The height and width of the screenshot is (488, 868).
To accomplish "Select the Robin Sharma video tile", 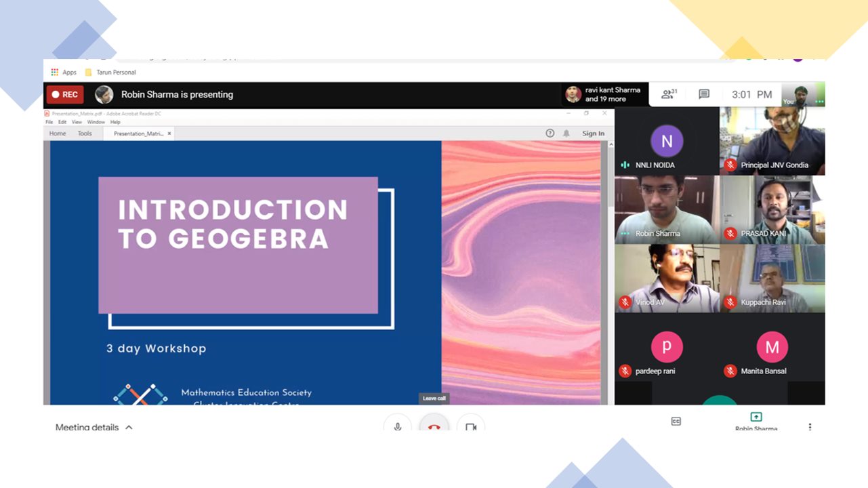I will pos(667,209).
